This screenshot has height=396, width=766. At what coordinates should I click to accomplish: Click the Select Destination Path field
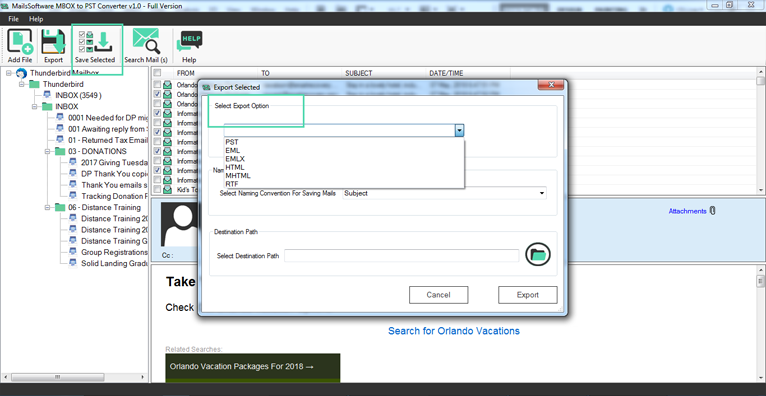click(x=402, y=255)
